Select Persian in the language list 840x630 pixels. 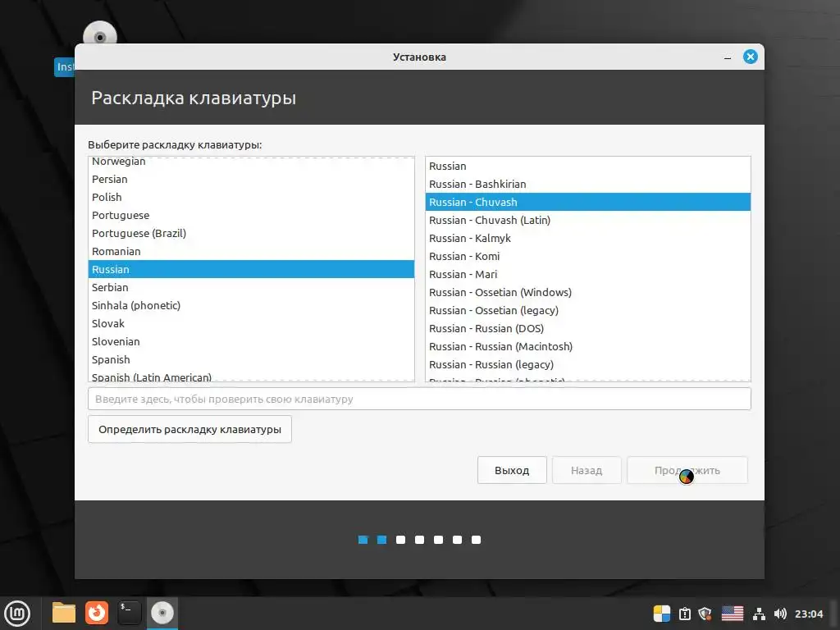(251, 179)
